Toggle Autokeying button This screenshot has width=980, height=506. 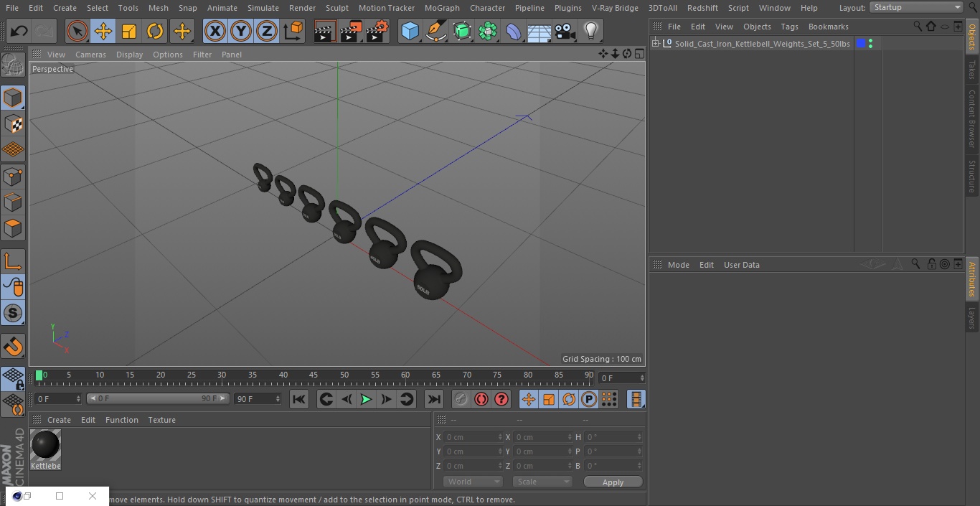(x=481, y=399)
